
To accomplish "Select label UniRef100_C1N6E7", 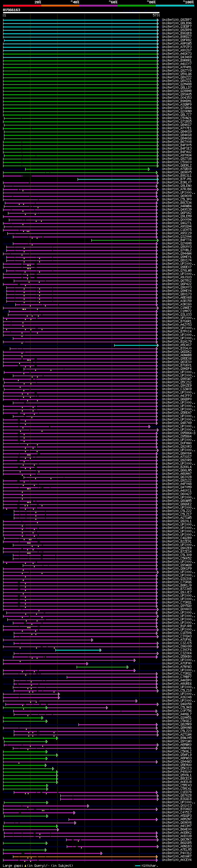I will pyautogui.click(x=177, y=308).
